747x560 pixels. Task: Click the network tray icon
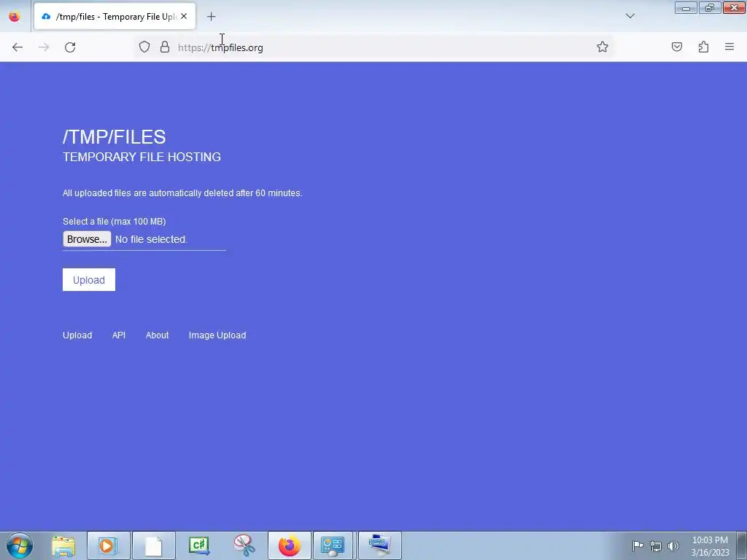(656, 546)
